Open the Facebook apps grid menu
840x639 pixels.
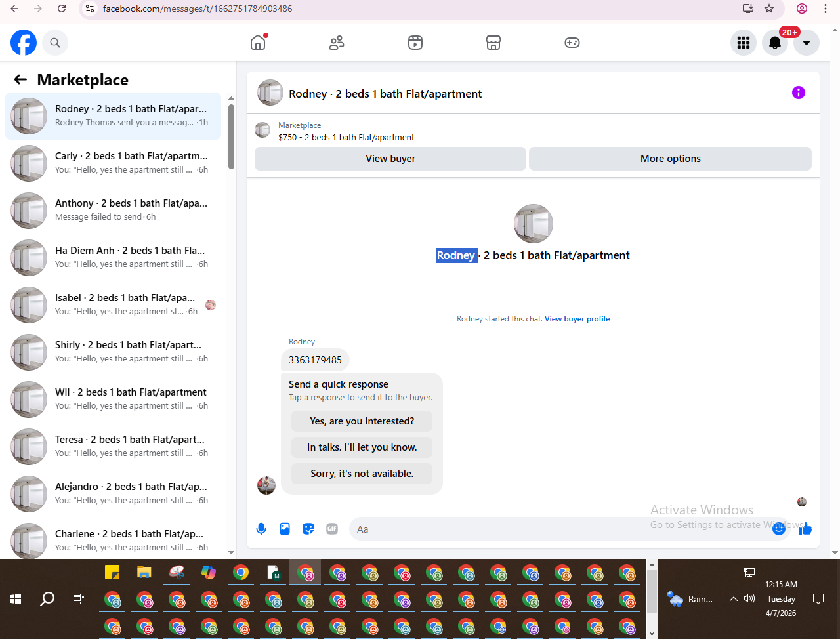coord(744,43)
